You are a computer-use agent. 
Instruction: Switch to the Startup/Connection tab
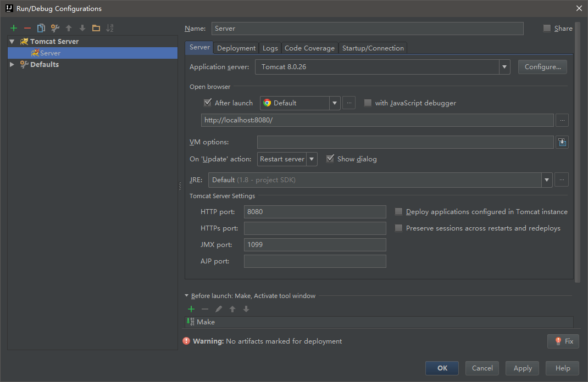click(373, 48)
